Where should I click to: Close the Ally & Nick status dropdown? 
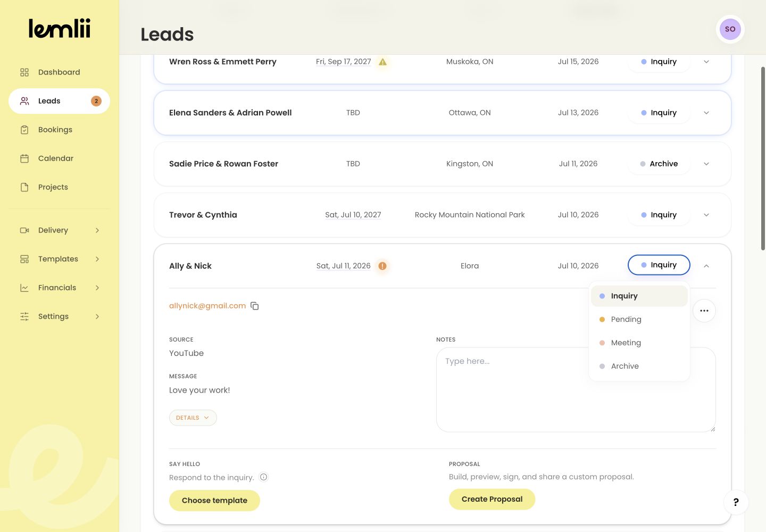click(x=659, y=265)
